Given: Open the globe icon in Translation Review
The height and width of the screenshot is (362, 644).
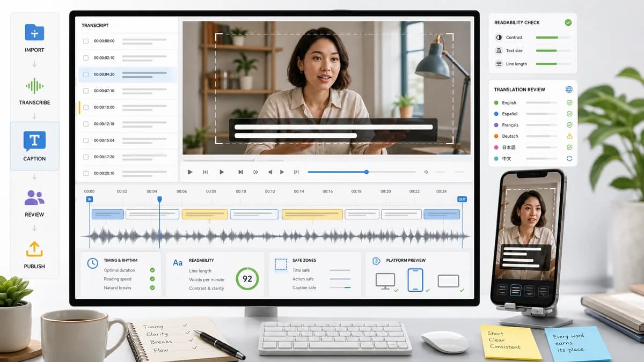Looking at the screenshot, I should click(569, 90).
